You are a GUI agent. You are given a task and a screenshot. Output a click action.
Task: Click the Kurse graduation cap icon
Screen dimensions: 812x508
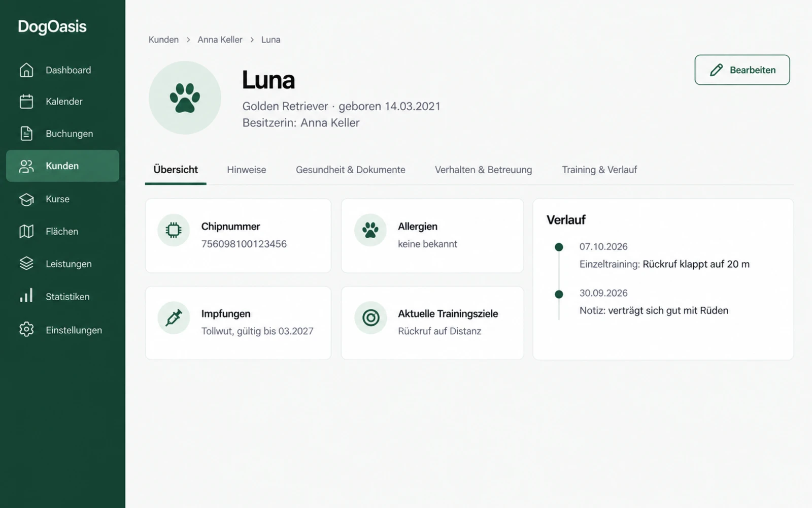tap(26, 199)
